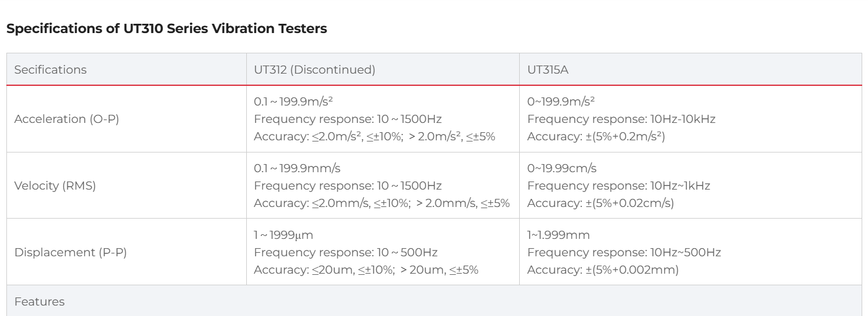Viewport: 868px width, 316px height.
Task: Select the UT315A column header
Action: (x=546, y=70)
